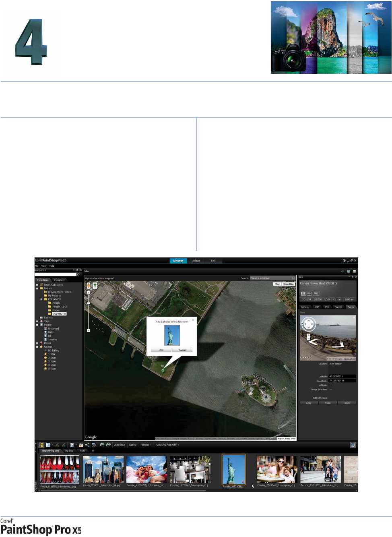Open the Help menu

(x=52, y=266)
